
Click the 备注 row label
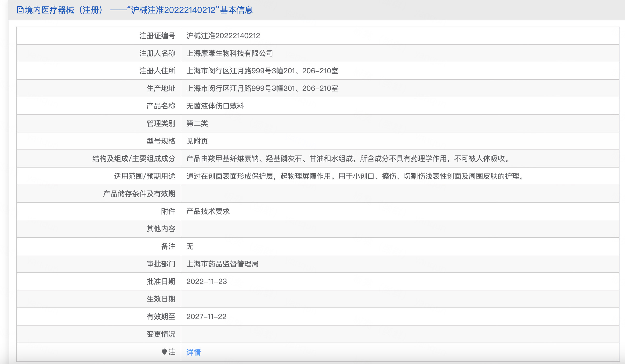[168, 246]
